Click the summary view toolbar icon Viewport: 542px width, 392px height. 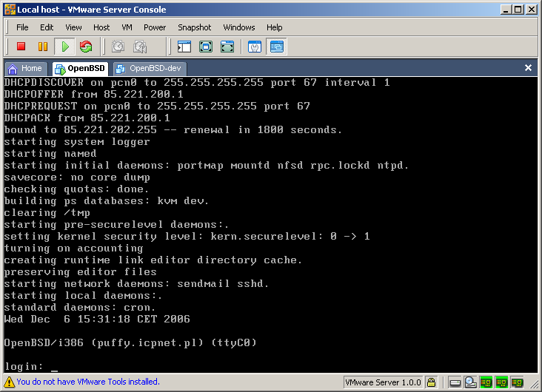(255, 47)
